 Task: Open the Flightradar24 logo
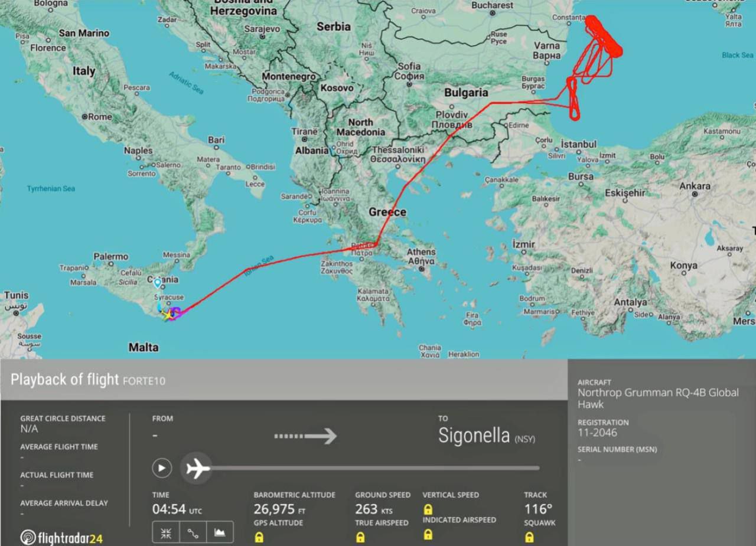pyautogui.click(x=61, y=537)
